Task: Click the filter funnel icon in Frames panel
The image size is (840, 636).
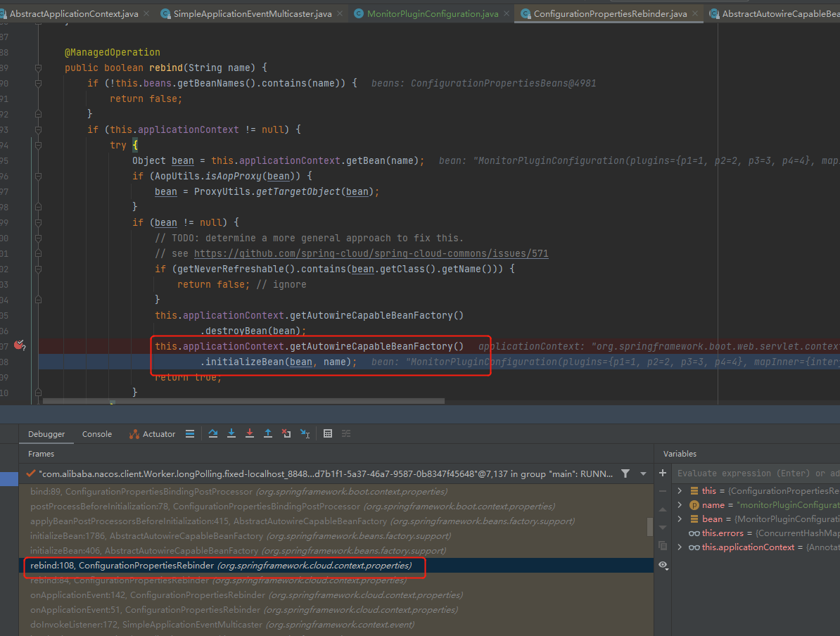Action: coord(625,474)
